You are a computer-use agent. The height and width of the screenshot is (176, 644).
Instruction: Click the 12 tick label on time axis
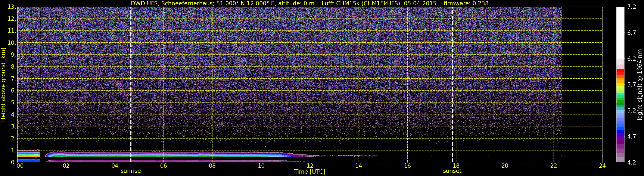click(x=310, y=166)
